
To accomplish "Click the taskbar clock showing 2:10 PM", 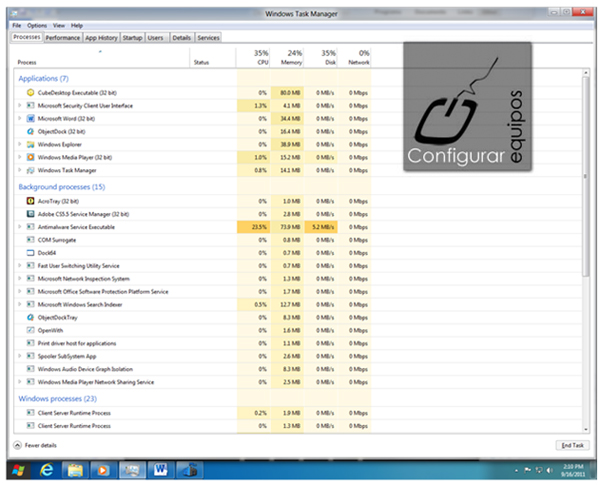I will 572,470.
